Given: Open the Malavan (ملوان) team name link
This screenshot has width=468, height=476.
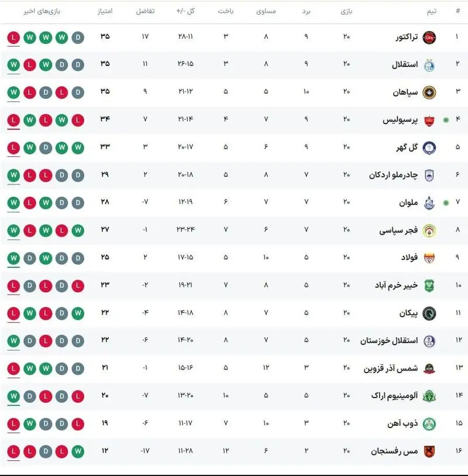Looking at the screenshot, I should click(403, 203).
